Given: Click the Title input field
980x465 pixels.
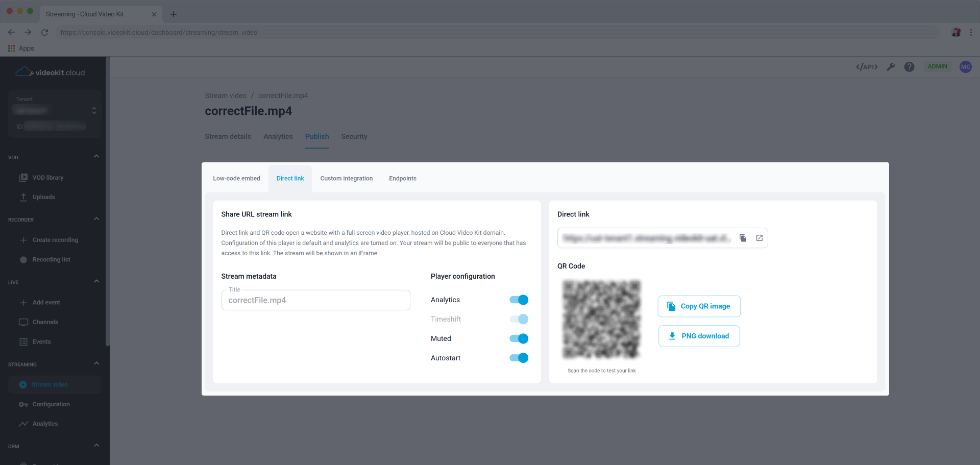Looking at the screenshot, I should pyautogui.click(x=316, y=300).
